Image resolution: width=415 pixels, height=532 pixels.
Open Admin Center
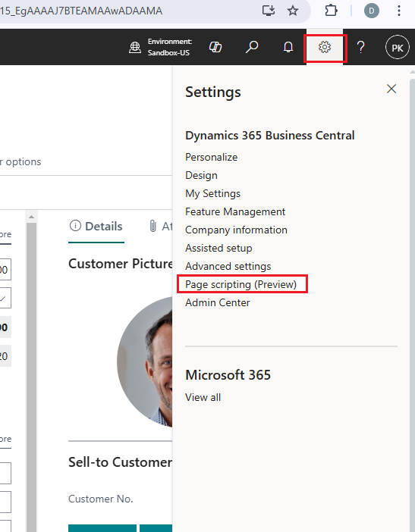coord(217,302)
